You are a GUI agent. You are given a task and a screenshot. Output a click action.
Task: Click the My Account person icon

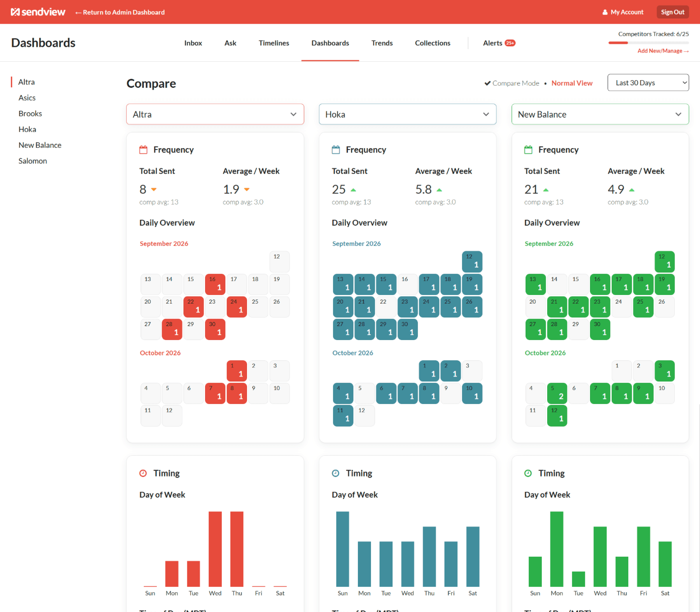pyautogui.click(x=605, y=12)
